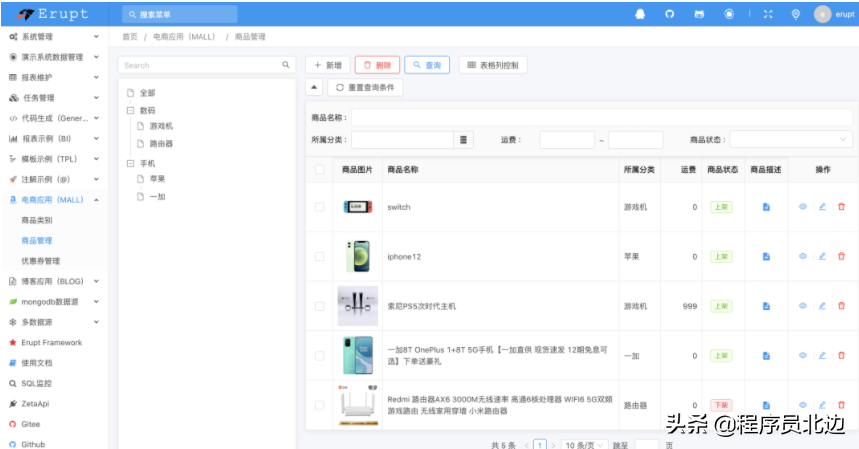Expand 系统管理 menu
Image resolution: width=859 pixels, height=449 pixels.
[x=54, y=37]
